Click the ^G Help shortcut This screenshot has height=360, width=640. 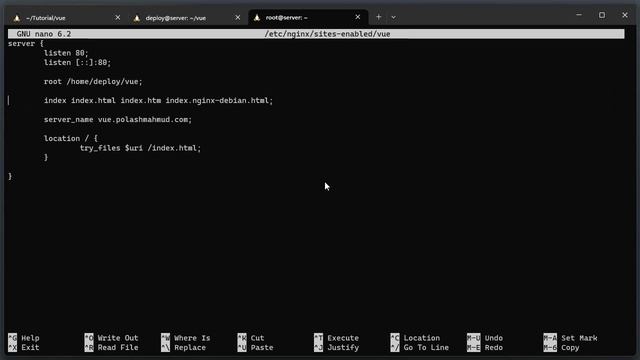(x=24, y=338)
